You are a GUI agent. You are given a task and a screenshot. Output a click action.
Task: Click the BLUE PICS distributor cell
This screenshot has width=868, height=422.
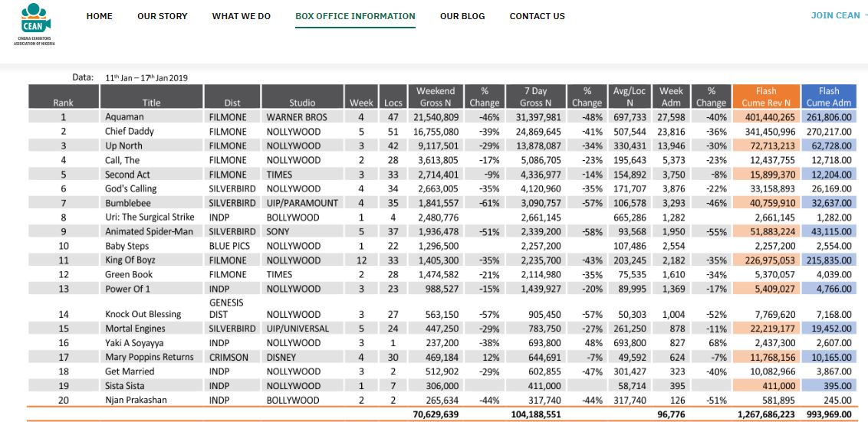(x=229, y=246)
